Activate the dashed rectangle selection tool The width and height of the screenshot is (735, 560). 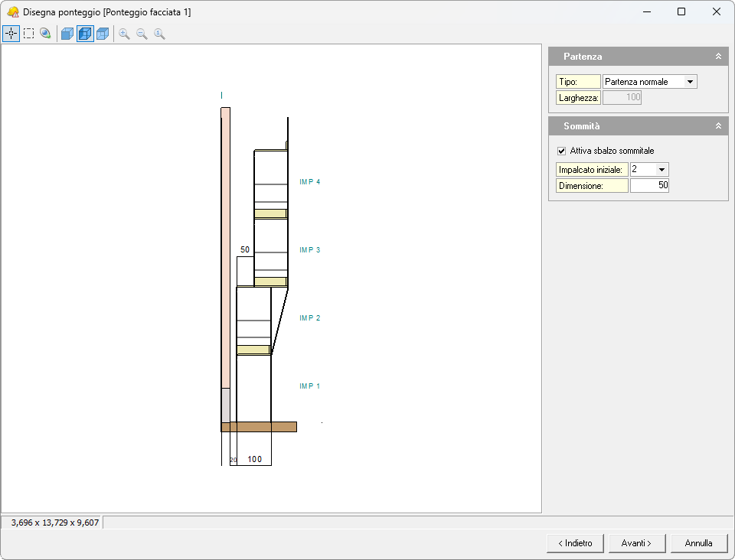[x=28, y=34]
